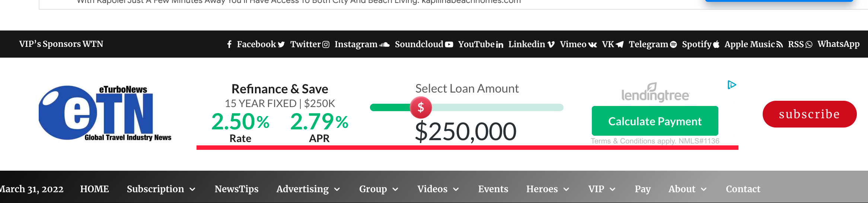Open the Events menu item
868x203 pixels.
coord(493,189)
